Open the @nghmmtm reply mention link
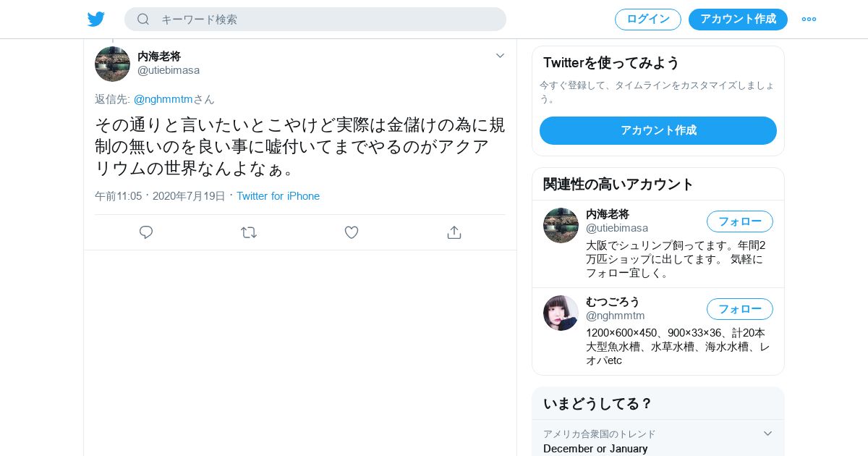 [x=163, y=99]
